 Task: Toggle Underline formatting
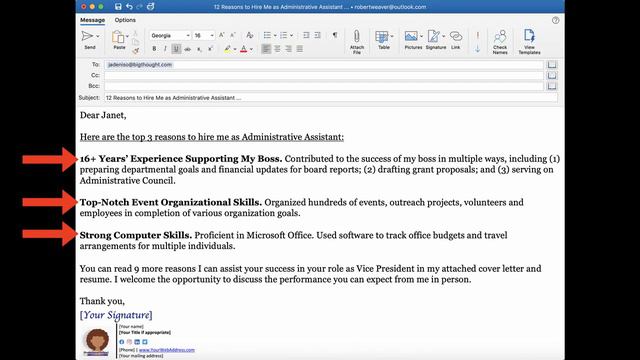point(176,49)
